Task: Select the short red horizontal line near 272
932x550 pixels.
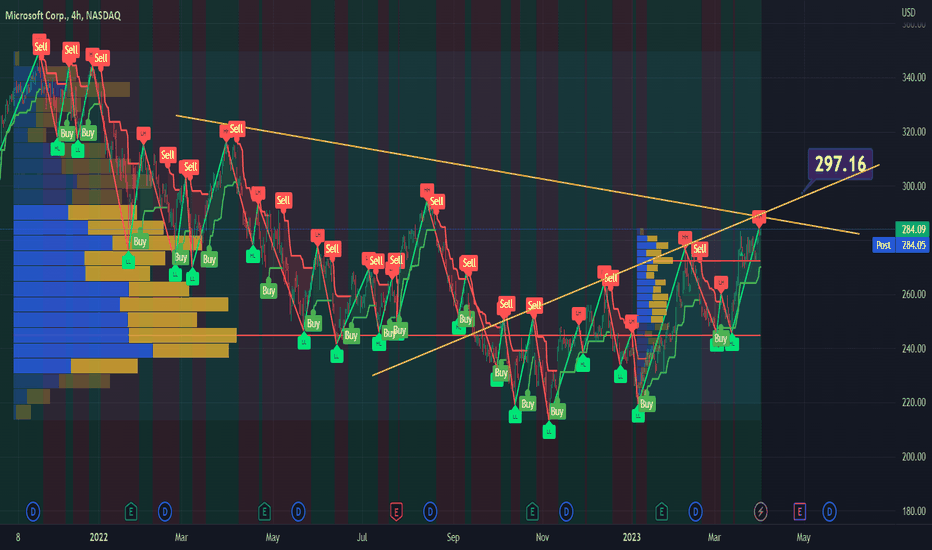Action: click(716, 260)
